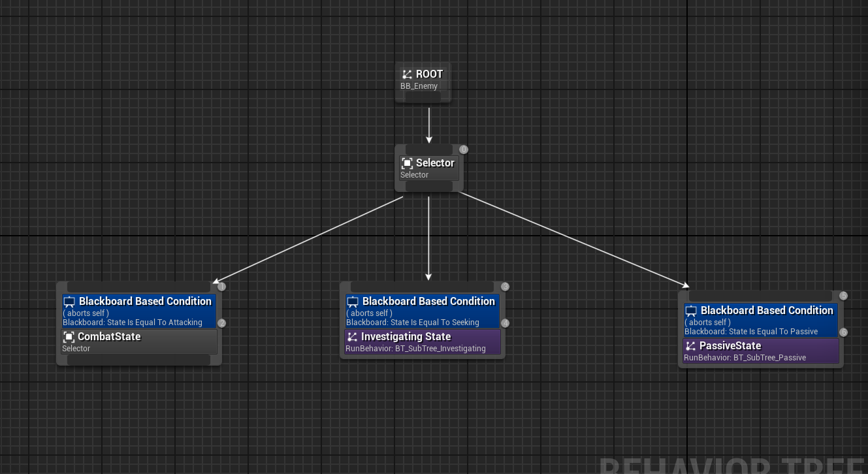Click execution index badge 3

505,287
